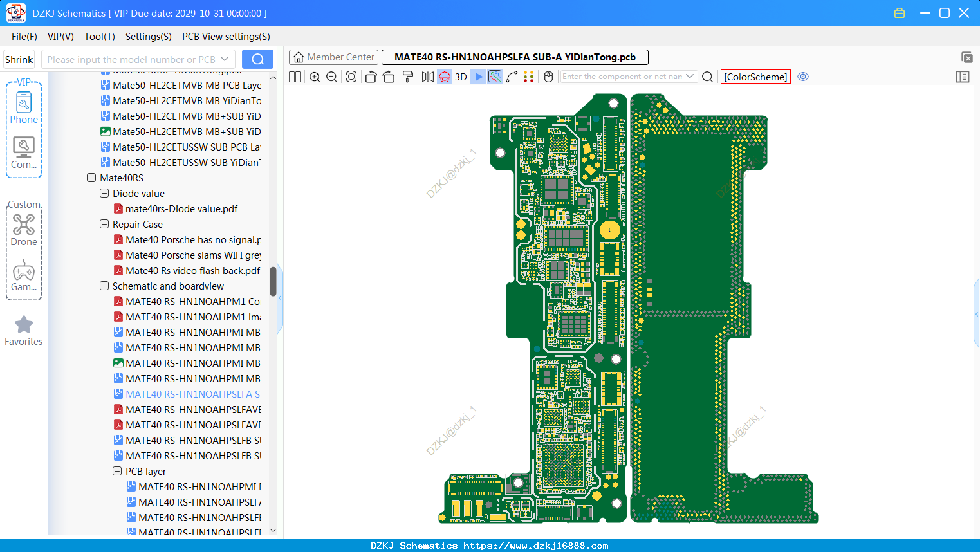Zoom in on the PCB view
Image resolution: width=980 pixels, height=552 pixels.
[x=315, y=77]
